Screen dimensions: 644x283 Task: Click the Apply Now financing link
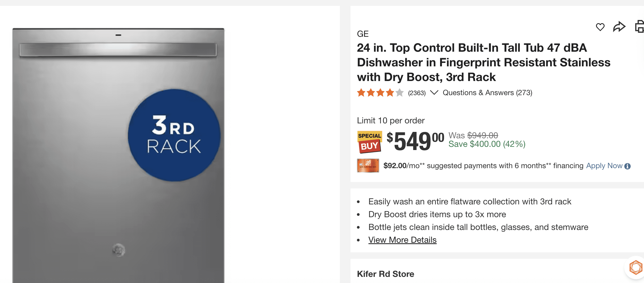(x=606, y=165)
